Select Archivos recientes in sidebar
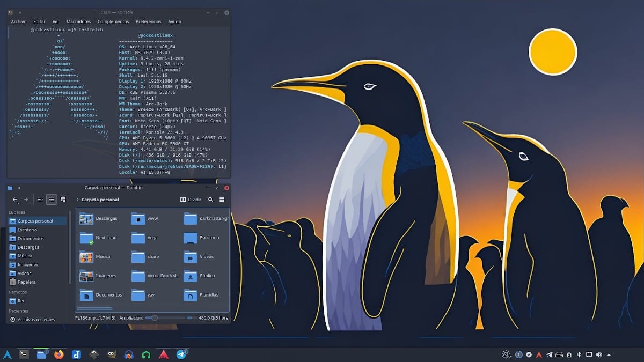644x362 pixels. point(38,320)
